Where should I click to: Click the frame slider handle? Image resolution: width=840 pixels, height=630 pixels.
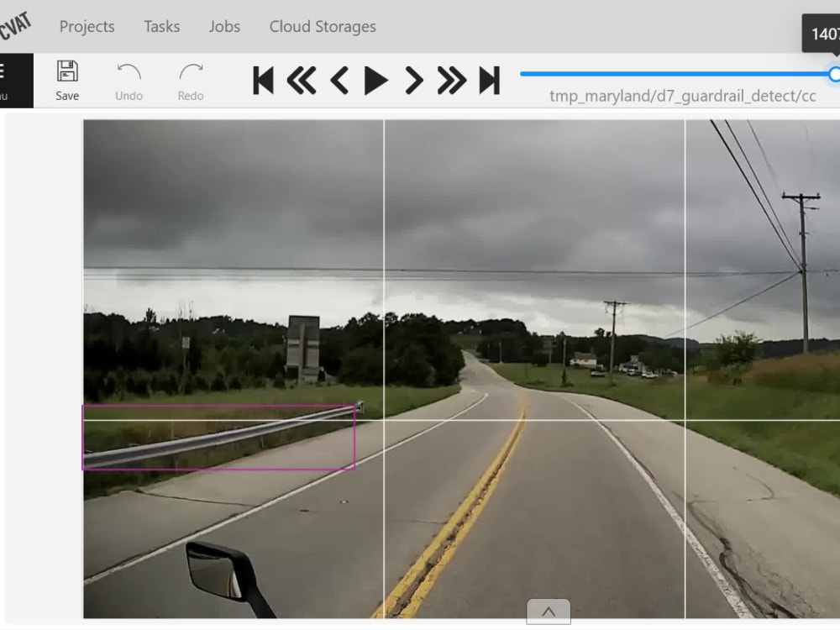835,74
